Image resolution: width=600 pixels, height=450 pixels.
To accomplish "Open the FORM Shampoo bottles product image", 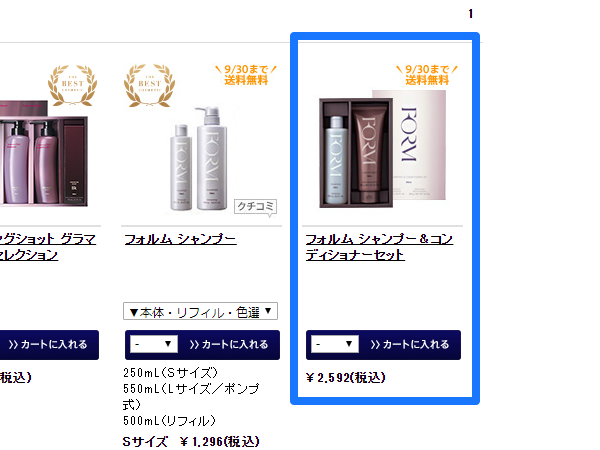I will pyautogui.click(x=199, y=159).
